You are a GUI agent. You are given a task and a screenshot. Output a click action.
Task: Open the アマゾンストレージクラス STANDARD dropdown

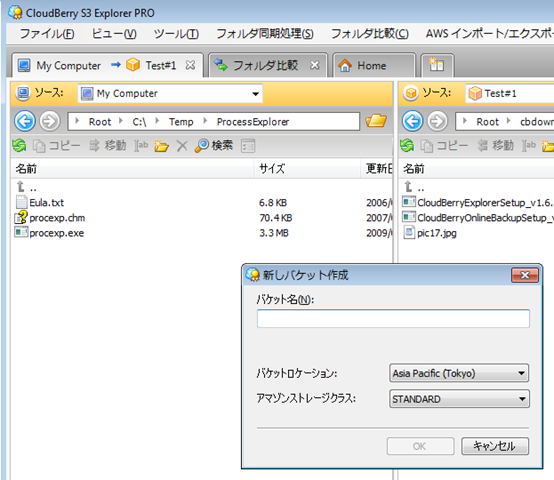(459, 399)
